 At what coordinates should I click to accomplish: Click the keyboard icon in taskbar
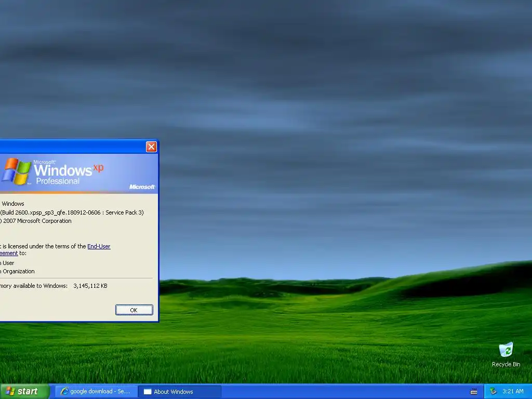coord(474,392)
